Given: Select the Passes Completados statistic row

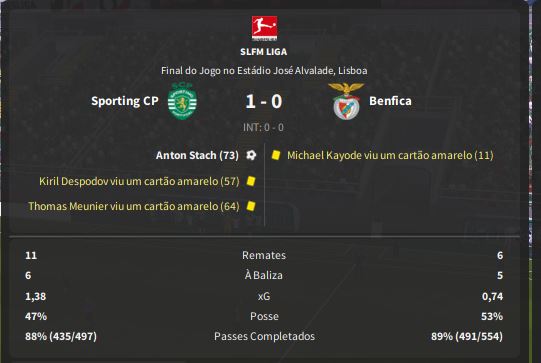Looking at the screenshot, I should click(x=264, y=336).
